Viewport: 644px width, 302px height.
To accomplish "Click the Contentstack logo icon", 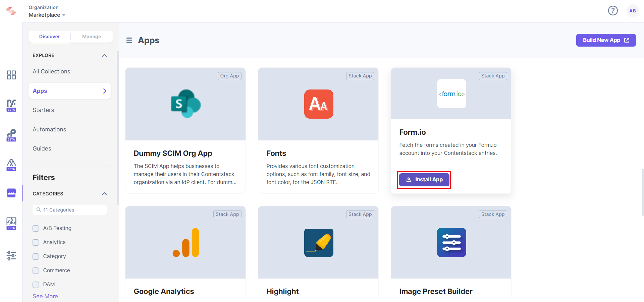I will pos(11,11).
